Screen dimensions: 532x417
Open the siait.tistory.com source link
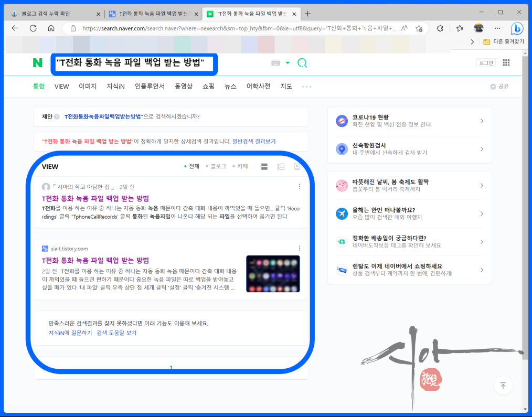tap(69, 249)
